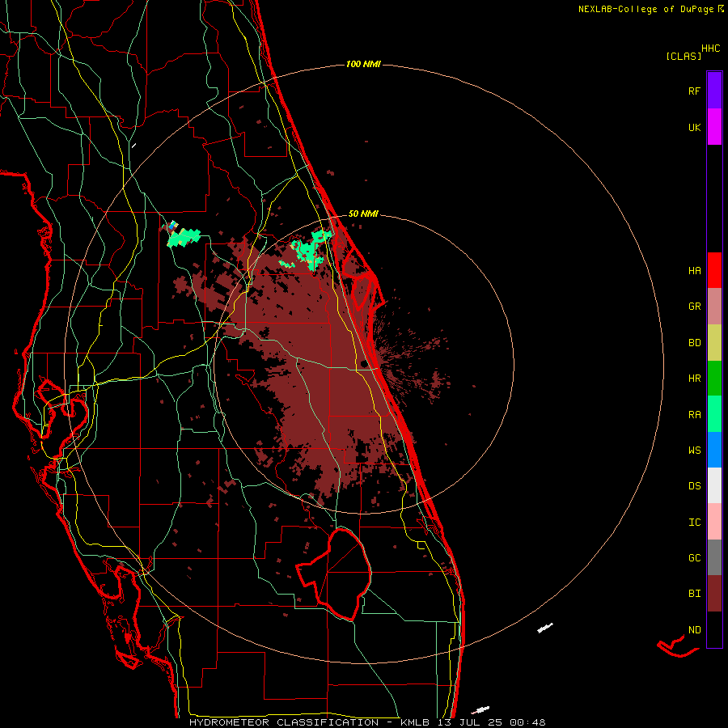Click the 'BD' legend label
Screen dimensions: 728x728
[x=694, y=343]
